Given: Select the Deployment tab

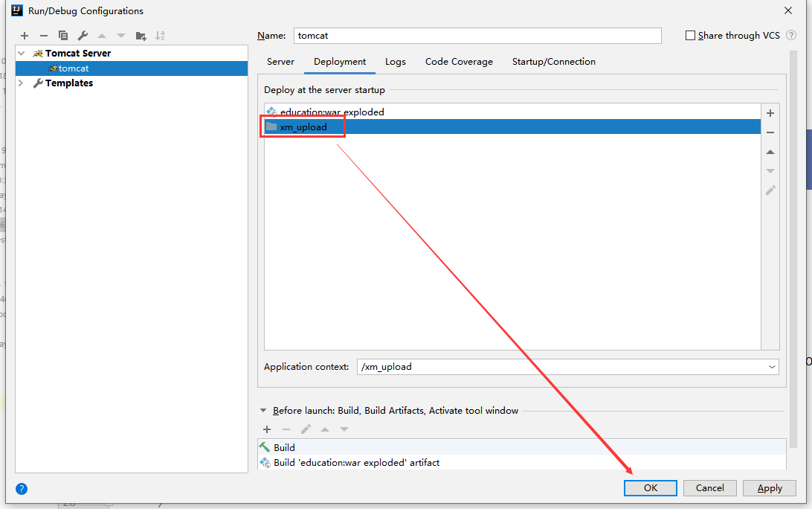Looking at the screenshot, I should (340, 62).
